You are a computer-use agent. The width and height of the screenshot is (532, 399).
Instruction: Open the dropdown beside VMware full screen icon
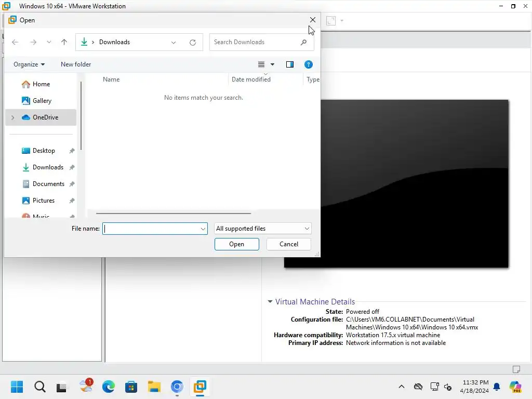tap(342, 21)
